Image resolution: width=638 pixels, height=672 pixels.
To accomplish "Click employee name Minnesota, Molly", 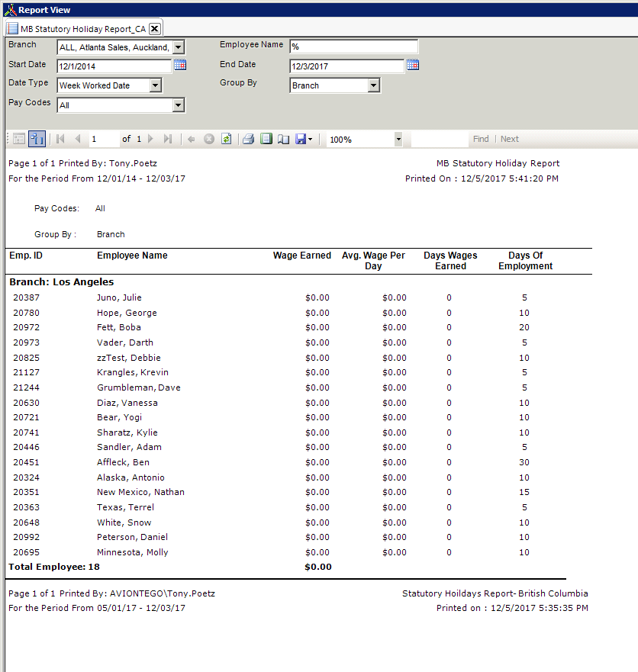I will pyautogui.click(x=133, y=552).
